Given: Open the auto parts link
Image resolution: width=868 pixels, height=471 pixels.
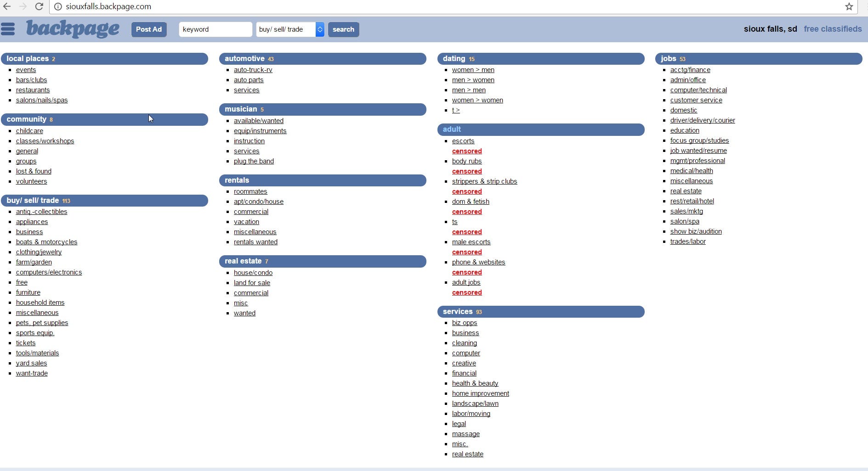Looking at the screenshot, I should click(x=249, y=80).
